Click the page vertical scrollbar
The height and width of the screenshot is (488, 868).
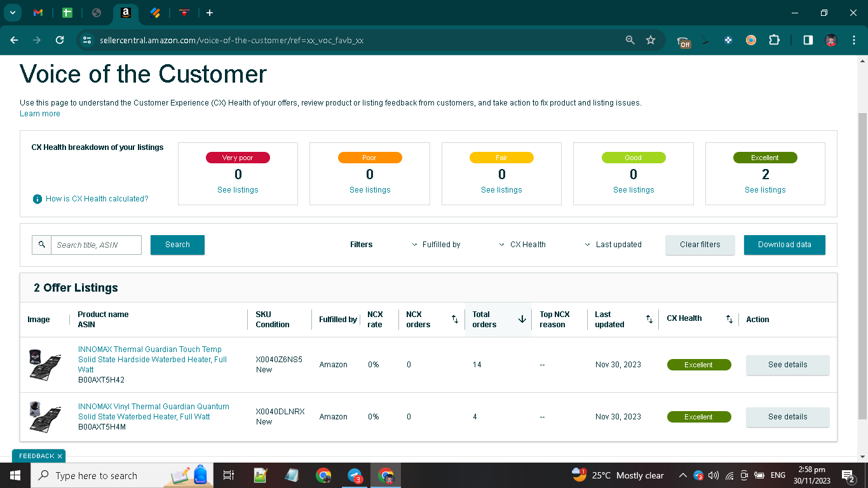tap(862, 267)
